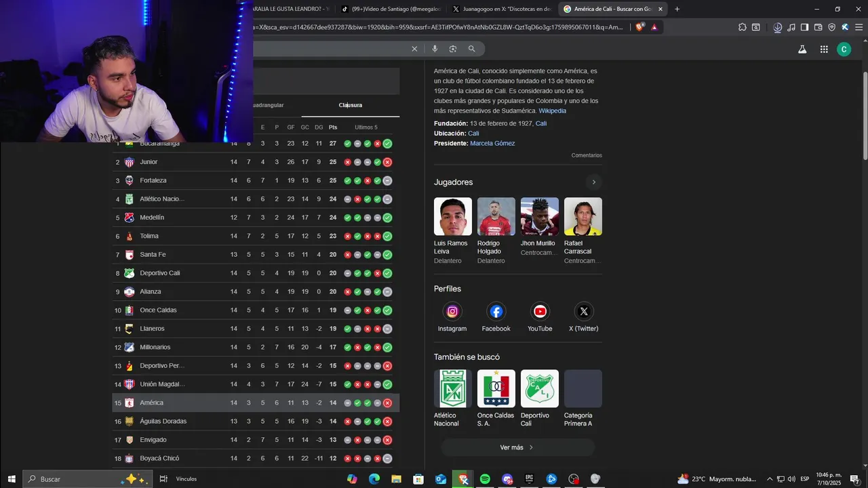Select the América row in the standings
Viewport: 868px width, 488px height.
click(256, 403)
